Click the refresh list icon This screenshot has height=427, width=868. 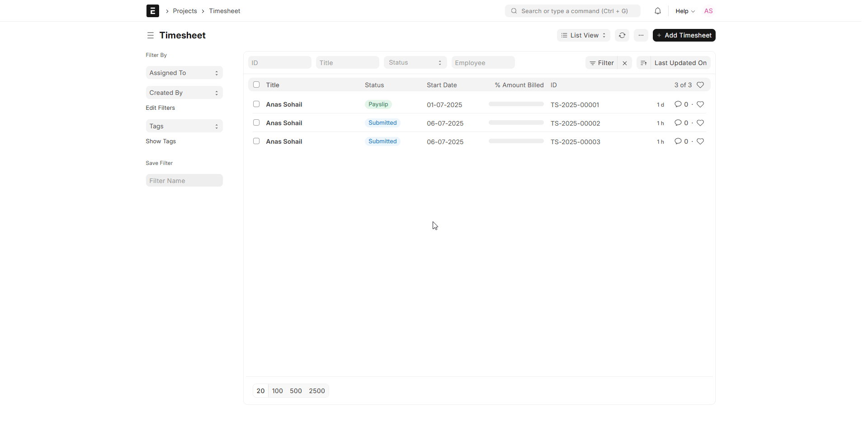pos(622,35)
